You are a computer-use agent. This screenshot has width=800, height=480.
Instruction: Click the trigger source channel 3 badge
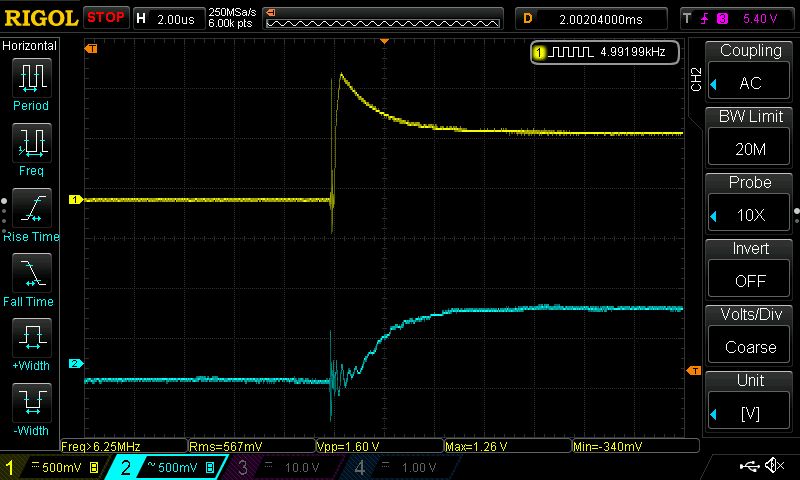[x=722, y=19]
